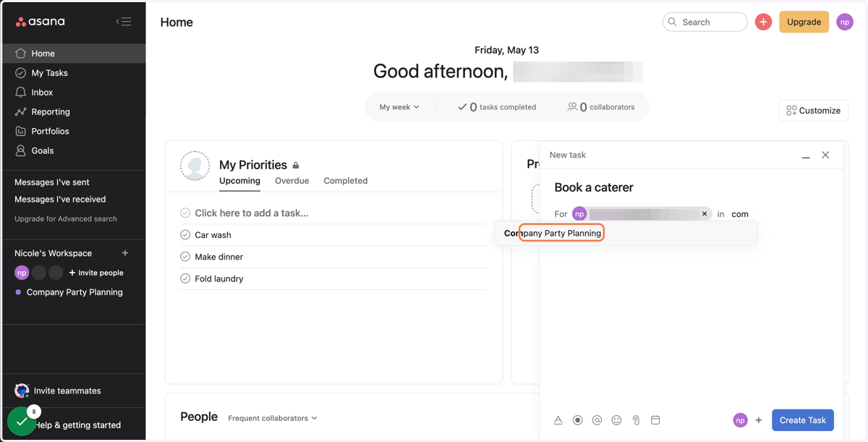Switch to the Upcoming tab
The image size is (868, 442).
coord(239,181)
